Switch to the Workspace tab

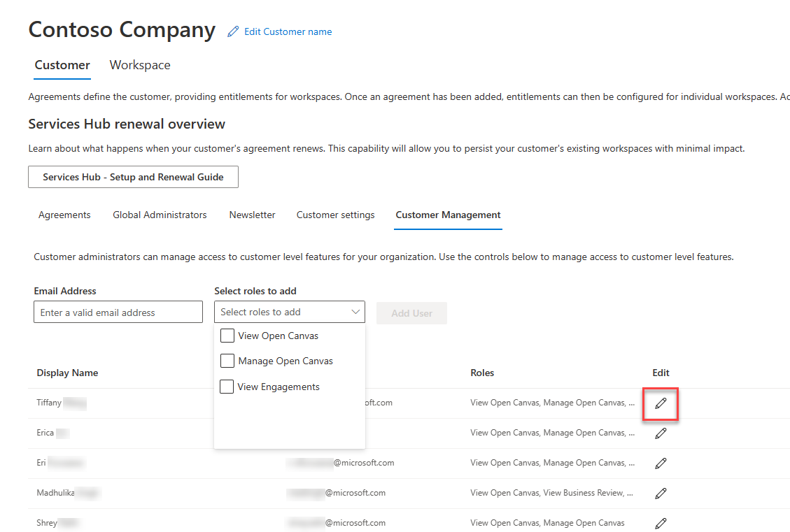click(140, 65)
